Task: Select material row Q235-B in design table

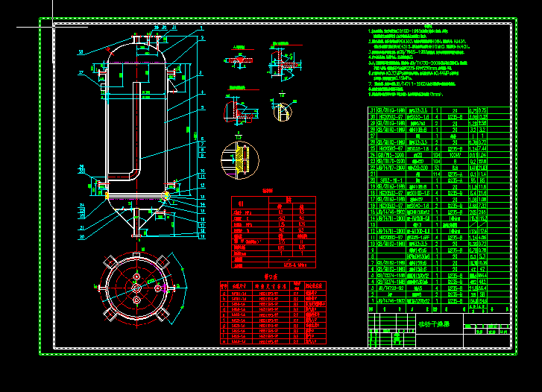Action: point(274,265)
